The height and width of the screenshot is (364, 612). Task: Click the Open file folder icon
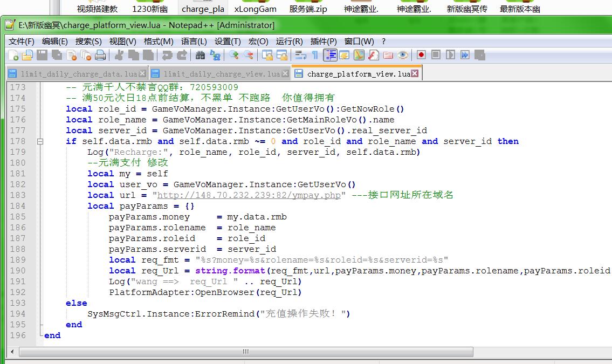(27, 55)
